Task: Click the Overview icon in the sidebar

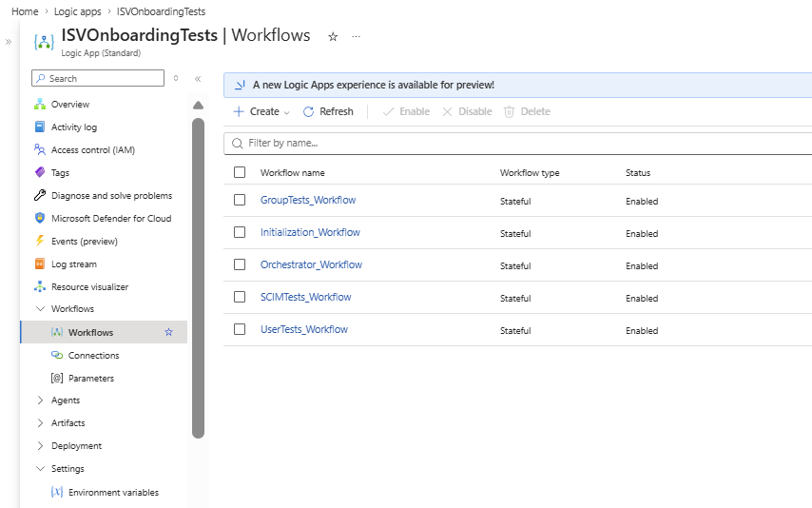Action: 40,105
